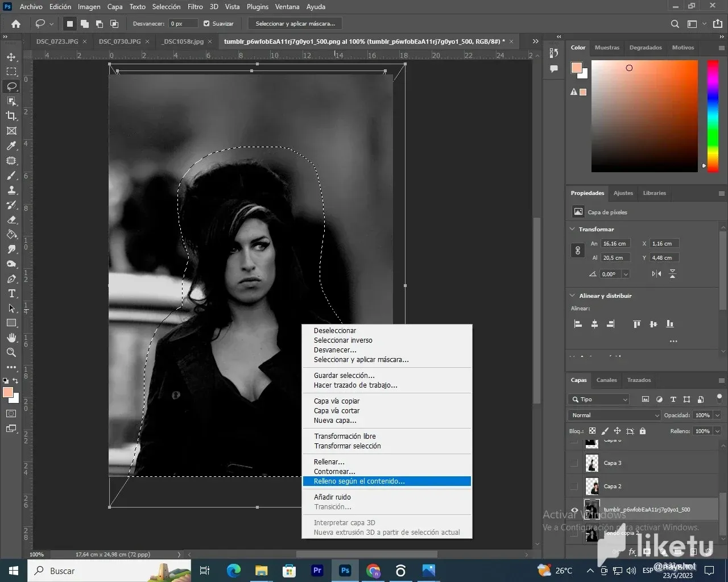
Task: Show the Fondo copia 2 layer
Action: pos(574,533)
